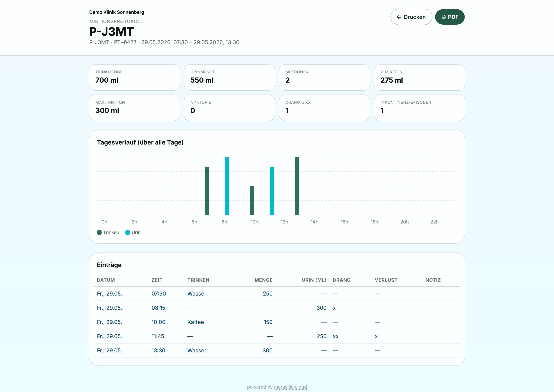The width and height of the screenshot is (554, 392).
Task: Click the date cell in 10:00 row
Action: 109,322
